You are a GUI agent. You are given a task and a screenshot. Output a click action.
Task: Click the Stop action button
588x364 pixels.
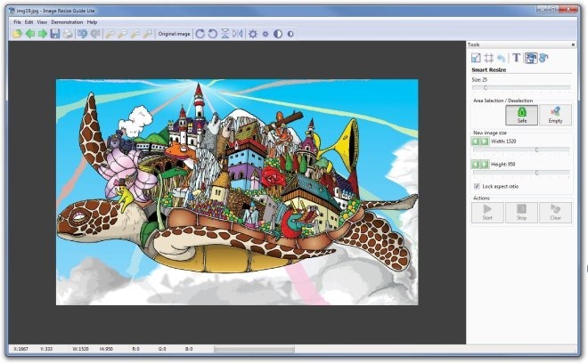(521, 213)
